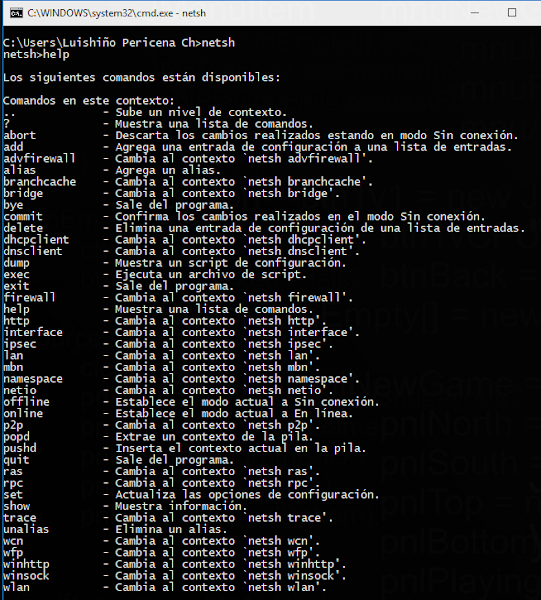
Task: Click the 'Muestra un script de configuración' description
Action: 231,263
